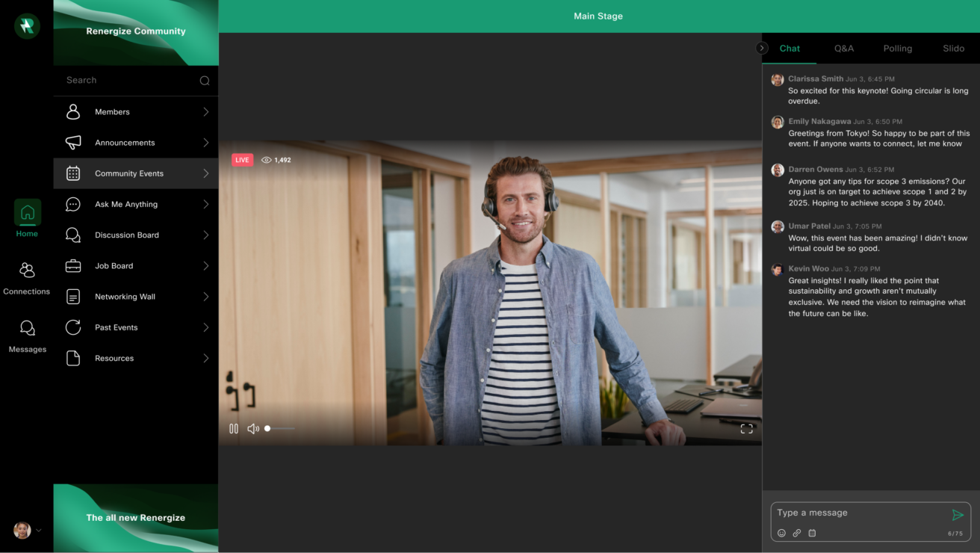Click the 6/75 character counter
980x553 pixels.
(955, 534)
